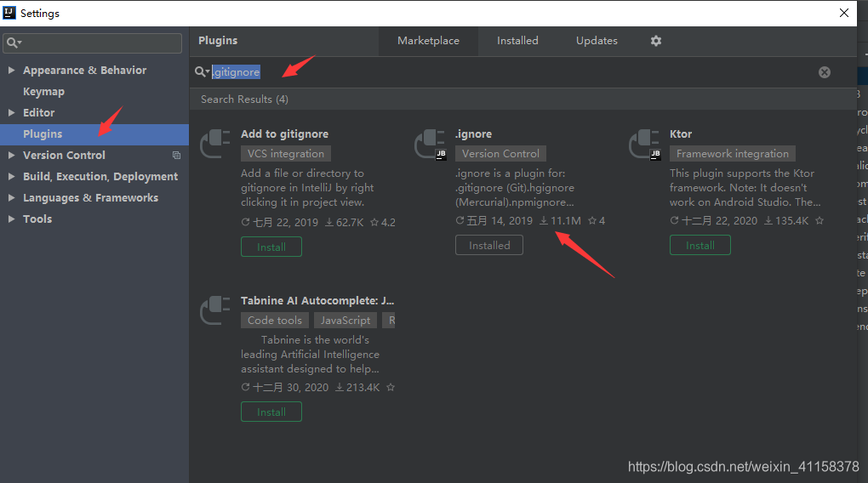Install the Ktor plugin
Screen dimensions: 868x483
point(700,245)
